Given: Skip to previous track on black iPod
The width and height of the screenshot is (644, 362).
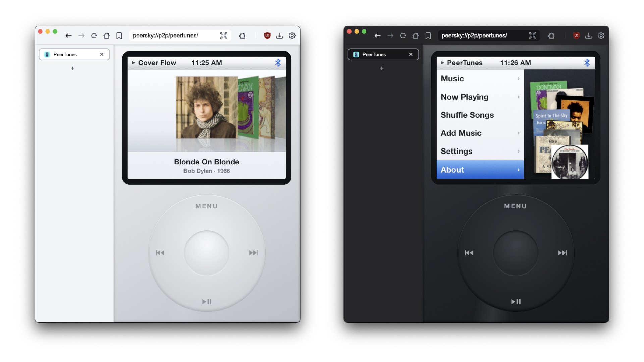Looking at the screenshot, I should pyautogui.click(x=469, y=253).
